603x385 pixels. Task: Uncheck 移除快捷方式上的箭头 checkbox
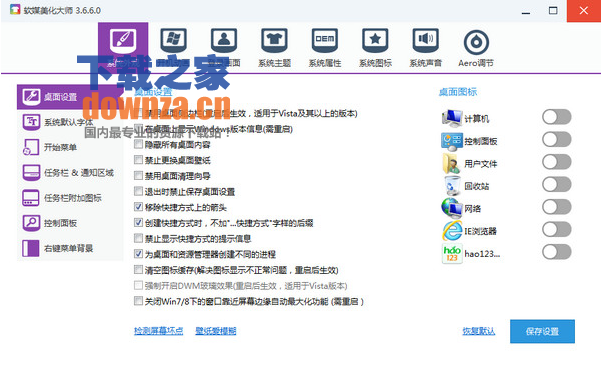(x=138, y=207)
